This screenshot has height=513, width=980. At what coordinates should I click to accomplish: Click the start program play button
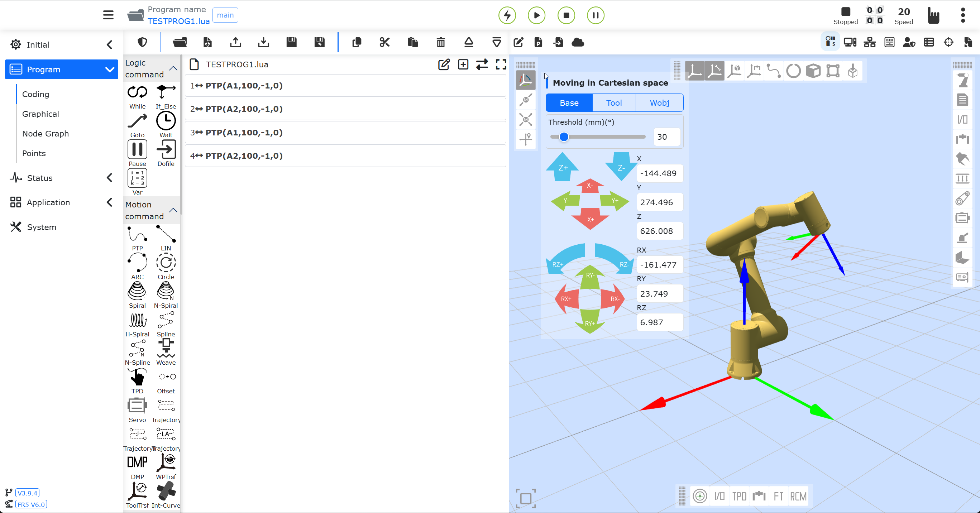[536, 15]
